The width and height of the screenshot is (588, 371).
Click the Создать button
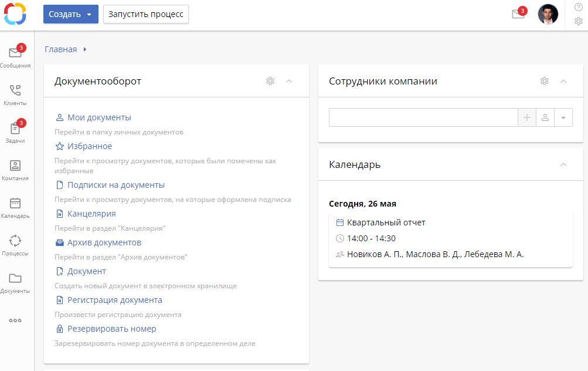point(71,14)
